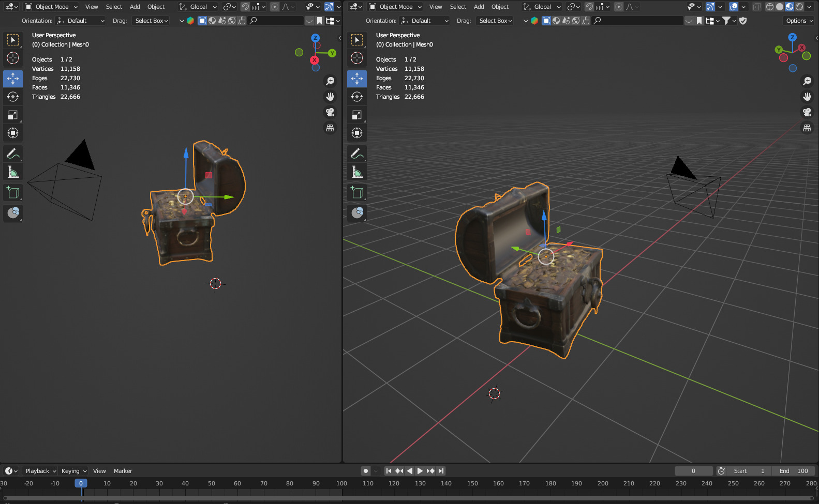Open View menu in left viewport
Viewport: 819px width, 504px height.
[92, 7]
